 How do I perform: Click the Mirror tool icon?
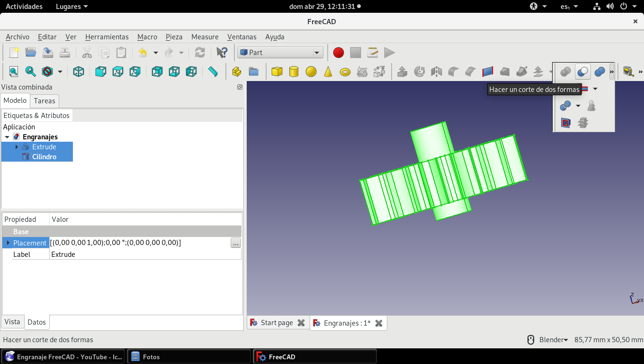[x=436, y=72]
